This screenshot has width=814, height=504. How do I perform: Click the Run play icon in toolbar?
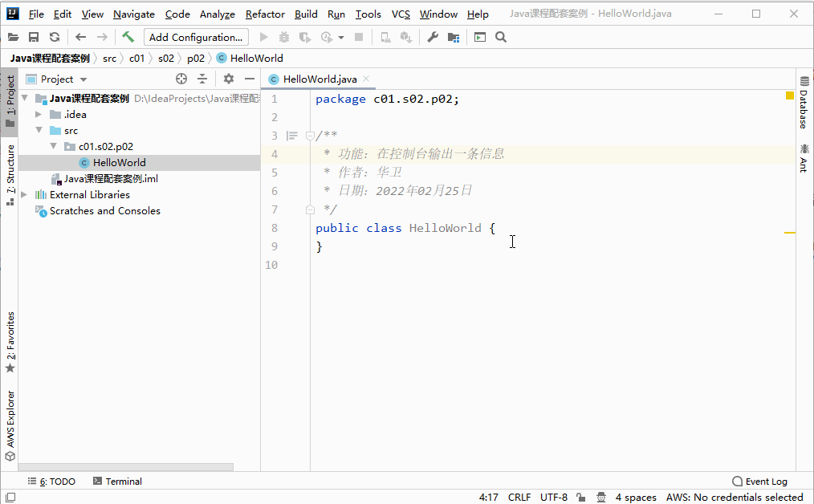pos(264,37)
